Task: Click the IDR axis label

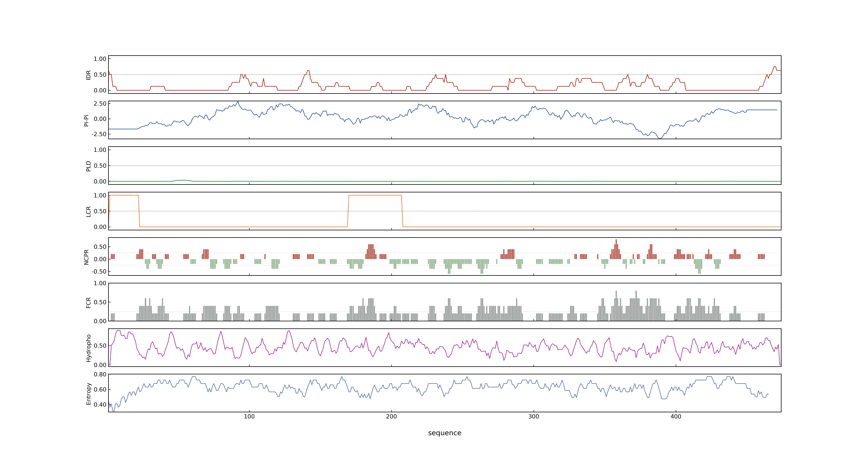Action: [88, 75]
